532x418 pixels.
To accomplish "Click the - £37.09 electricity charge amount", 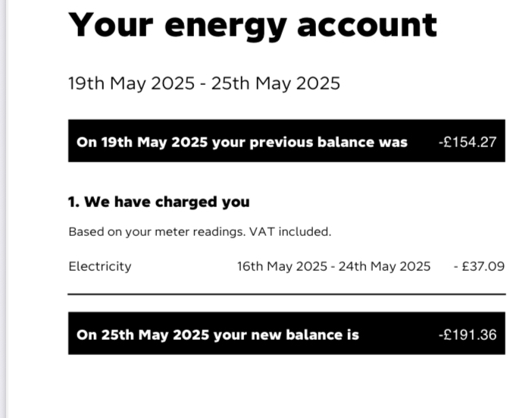I will 479,266.
